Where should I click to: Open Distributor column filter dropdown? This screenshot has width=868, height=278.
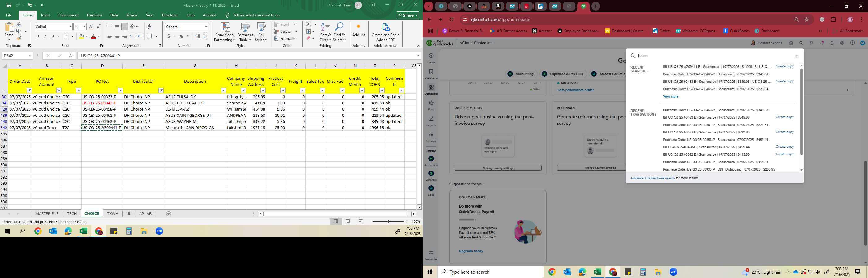click(x=161, y=90)
